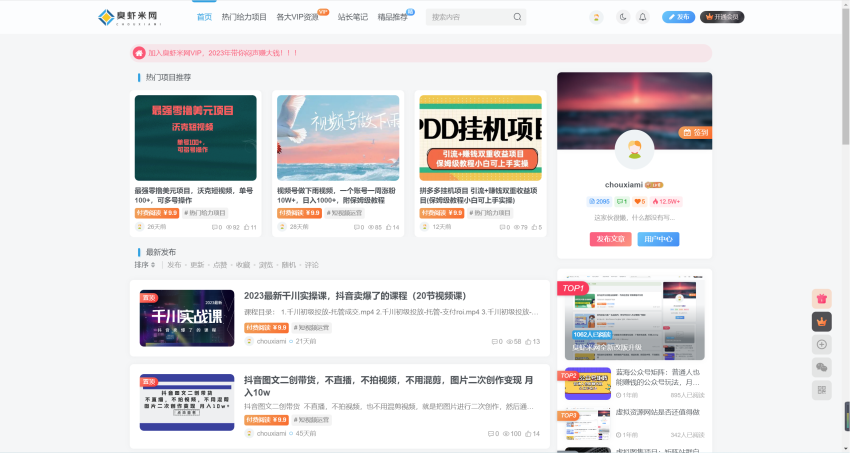Open the PDD挂机项目 thumbnail
The image size is (850, 453).
[480, 137]
